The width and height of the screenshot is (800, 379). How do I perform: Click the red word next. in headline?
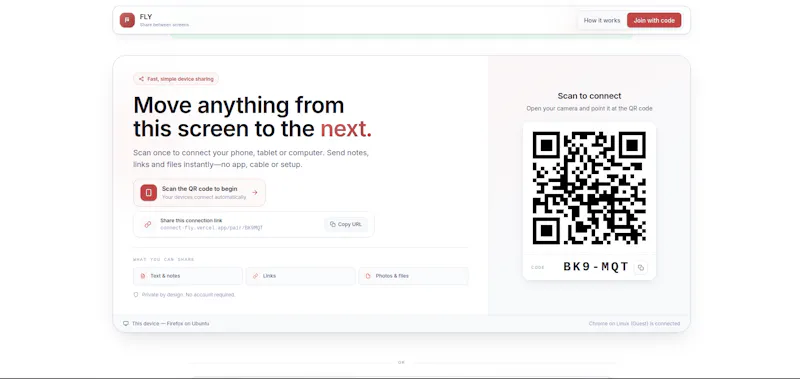346,129
